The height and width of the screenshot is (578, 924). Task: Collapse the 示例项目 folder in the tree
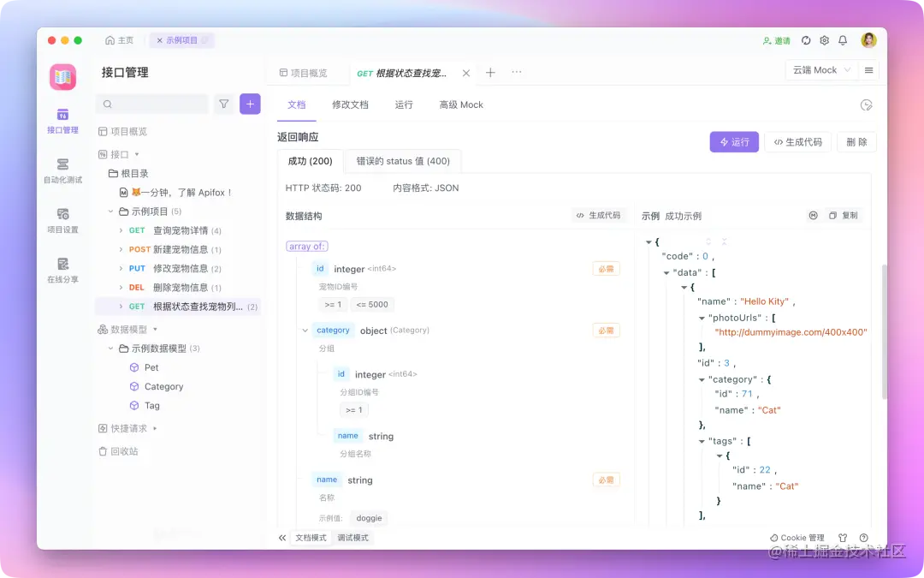[x=110, y=211]
